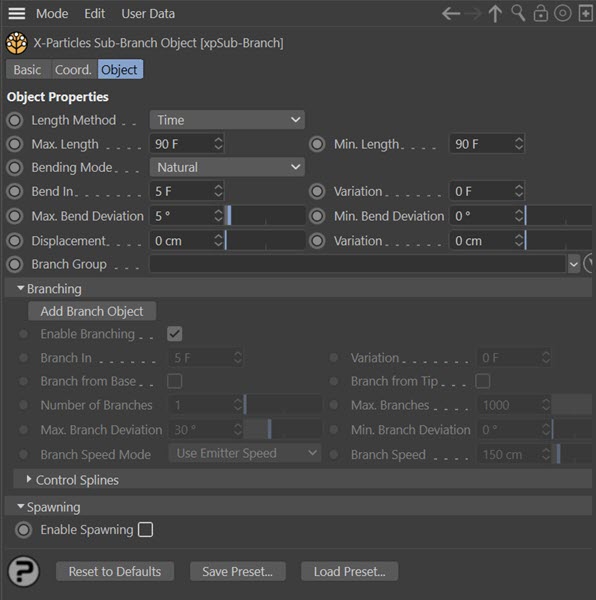The image size is (596, 600).
Task: Toggle animation dot for Displacement
Action: pos(15,241)
